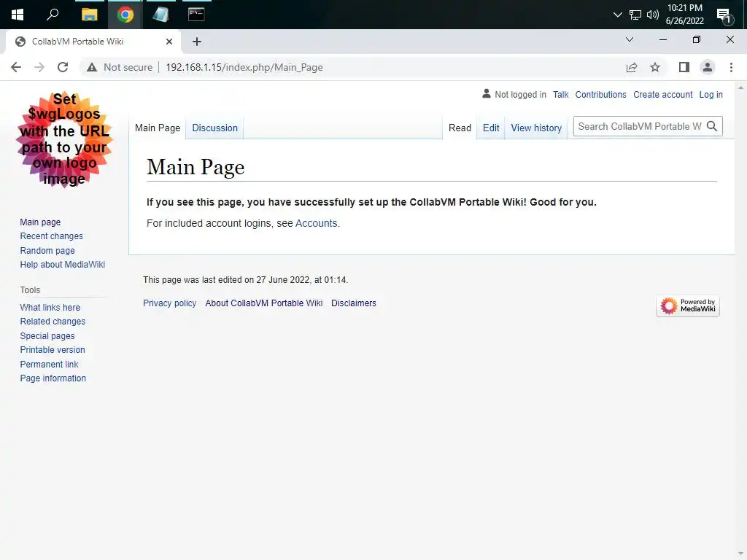Open the clock showing 10:21 PM
This screenshot has height=560, width=747.
(x=684, y=15)
